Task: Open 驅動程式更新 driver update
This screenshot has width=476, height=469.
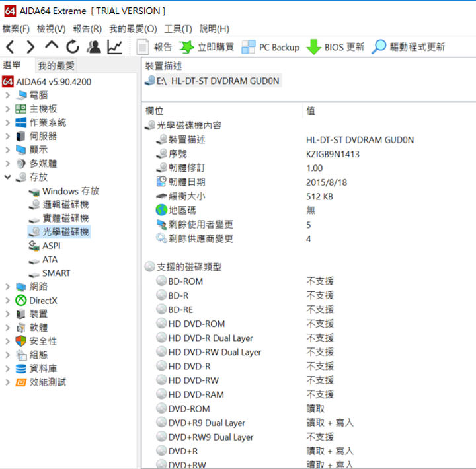Action: (408, 47)
